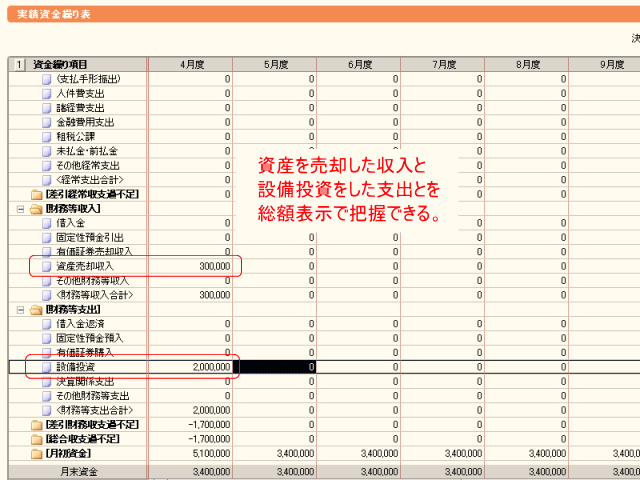Select the 300,000 value in <財務等収入合計> row
Viewport: 640px width, 480px height.
coord(191,295)
